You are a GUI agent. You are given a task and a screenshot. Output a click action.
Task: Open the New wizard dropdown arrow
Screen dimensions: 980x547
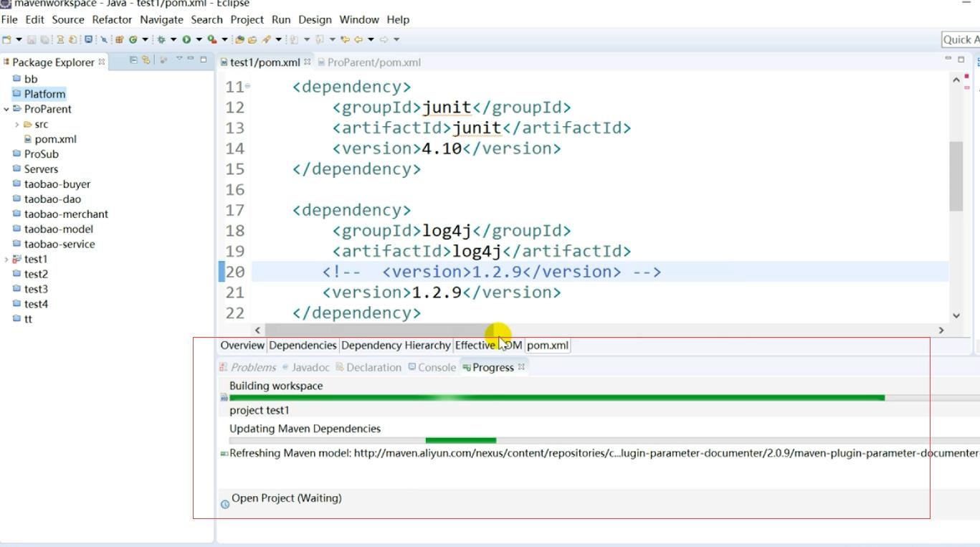pos(19,39)
